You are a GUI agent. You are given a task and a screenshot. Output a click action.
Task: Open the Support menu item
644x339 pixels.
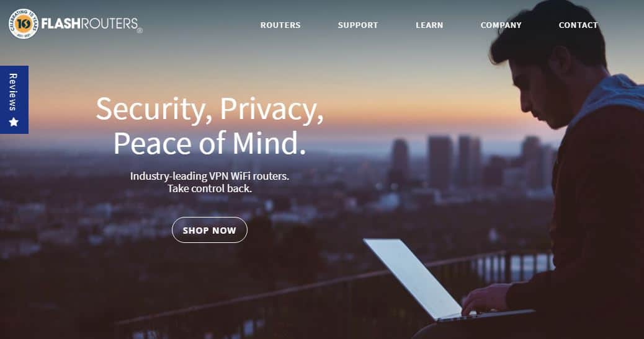tap(358, 25)
